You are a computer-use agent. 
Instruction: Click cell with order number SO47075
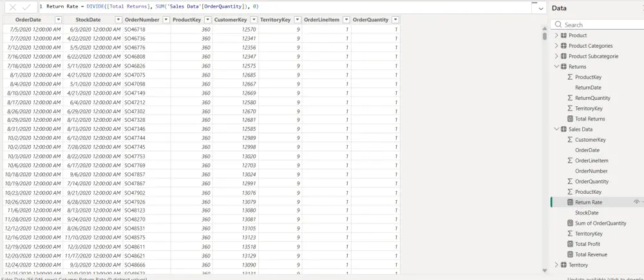pyautogui.click(x=147, y=75)
